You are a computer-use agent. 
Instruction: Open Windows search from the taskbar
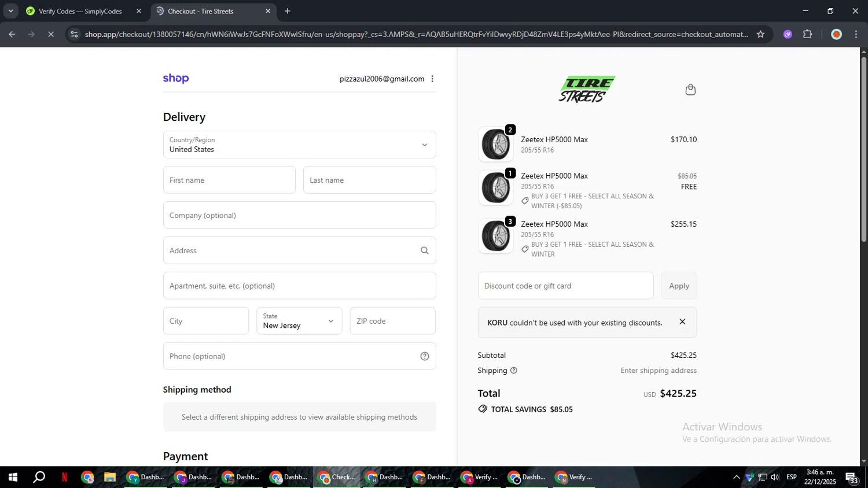pos(39,477)
